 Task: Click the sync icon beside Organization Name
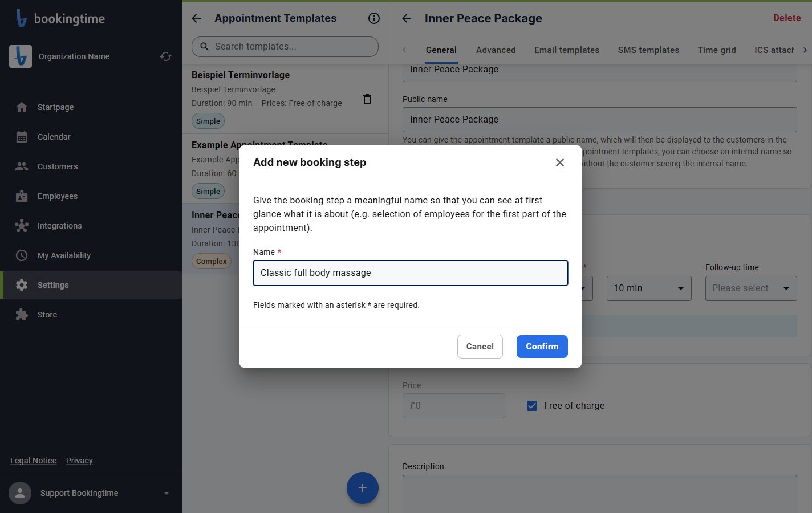[166, 56]
